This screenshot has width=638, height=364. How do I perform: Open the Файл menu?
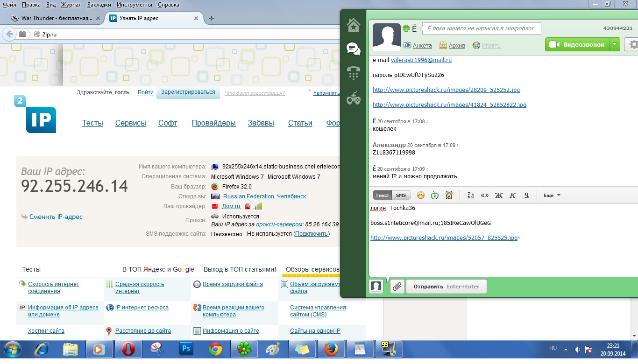tap(9, 5)
